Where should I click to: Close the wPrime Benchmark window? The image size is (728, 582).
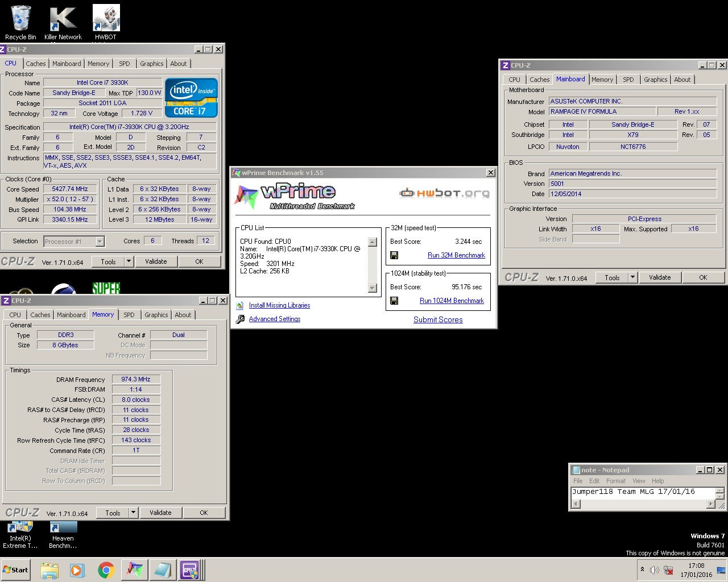tap(491, 173)
